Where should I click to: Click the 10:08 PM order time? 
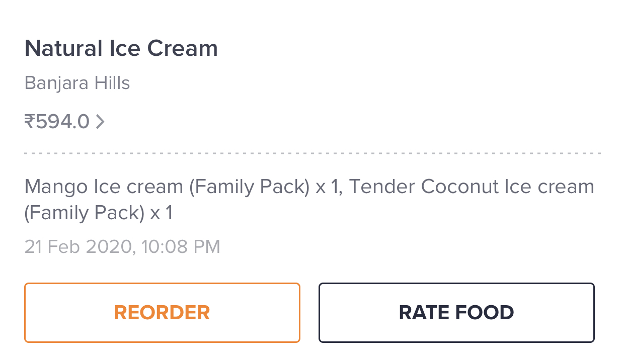tap(181, 247)
